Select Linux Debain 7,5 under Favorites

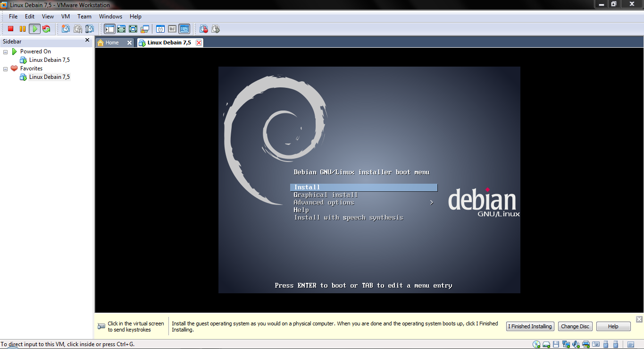tap(49, 77)
